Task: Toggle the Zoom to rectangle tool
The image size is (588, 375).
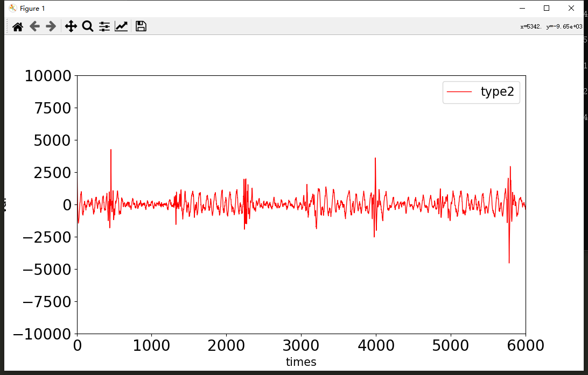Action: point(88,26)
